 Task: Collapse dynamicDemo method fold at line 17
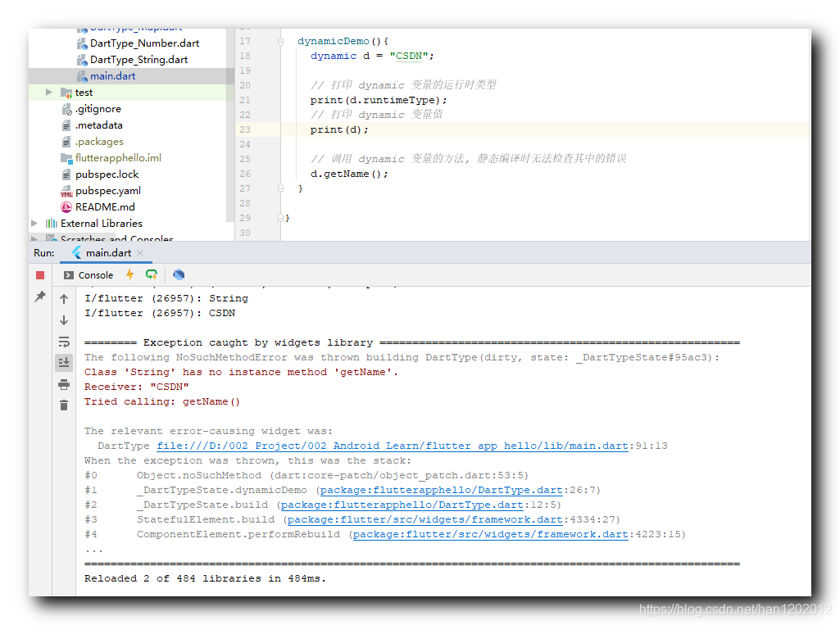[281, 41]
